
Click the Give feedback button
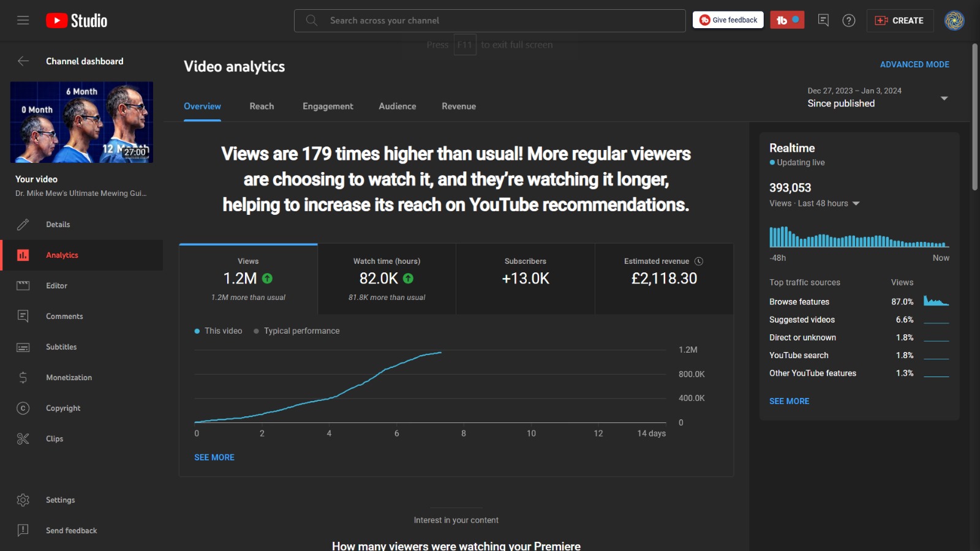[728, 20]
